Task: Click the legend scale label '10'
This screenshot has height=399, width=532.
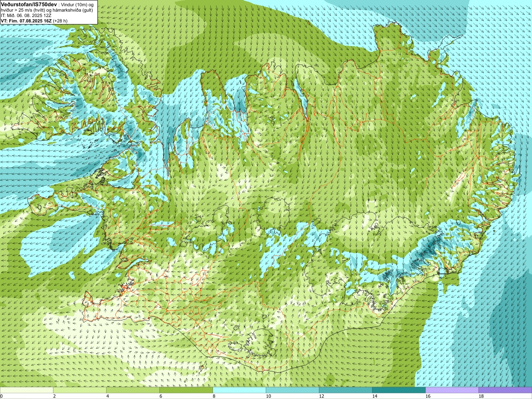Action: (x=268, y=397)
